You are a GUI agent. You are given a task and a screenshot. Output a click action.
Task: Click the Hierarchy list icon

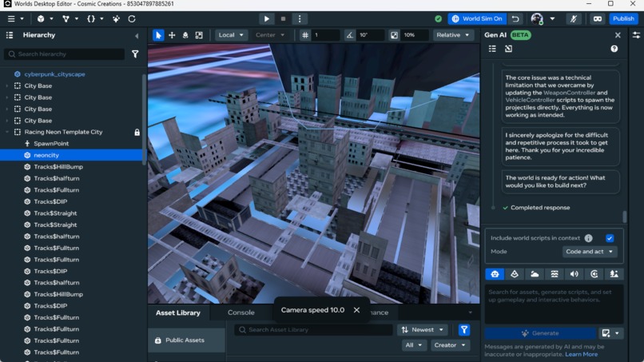(10, 35)
